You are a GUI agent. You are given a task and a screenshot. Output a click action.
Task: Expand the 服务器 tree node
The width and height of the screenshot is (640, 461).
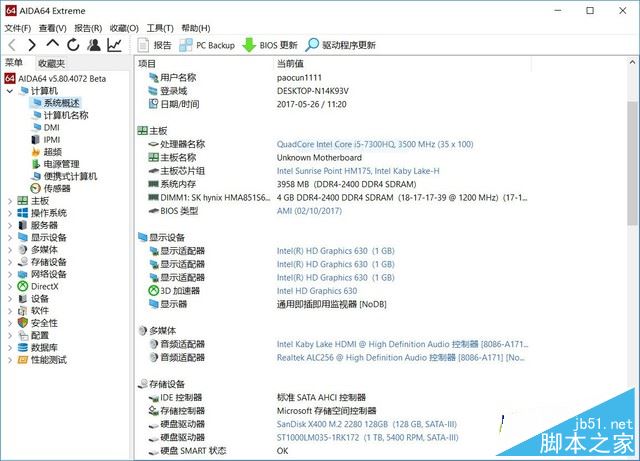click(10, 225)
